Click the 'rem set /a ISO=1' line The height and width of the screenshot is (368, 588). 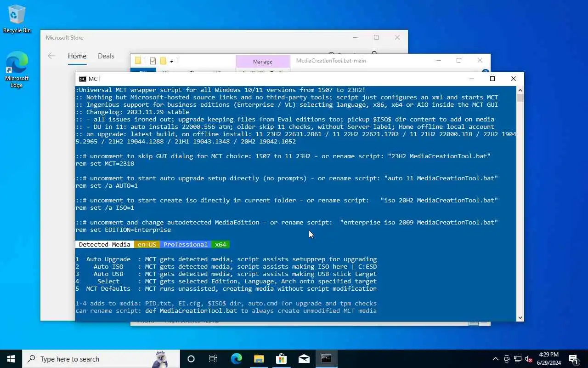click(105, 208)
